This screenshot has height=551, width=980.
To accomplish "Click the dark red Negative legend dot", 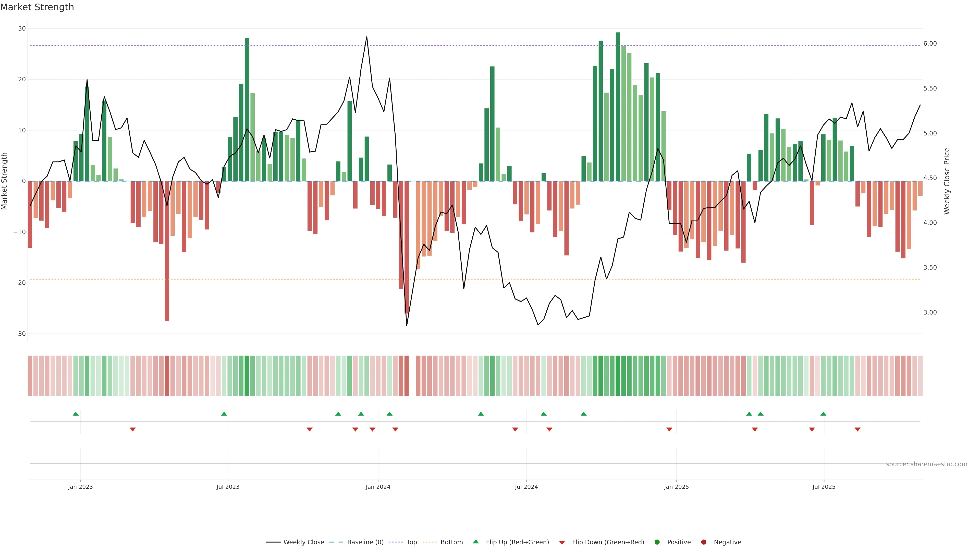I will [703, 542].
